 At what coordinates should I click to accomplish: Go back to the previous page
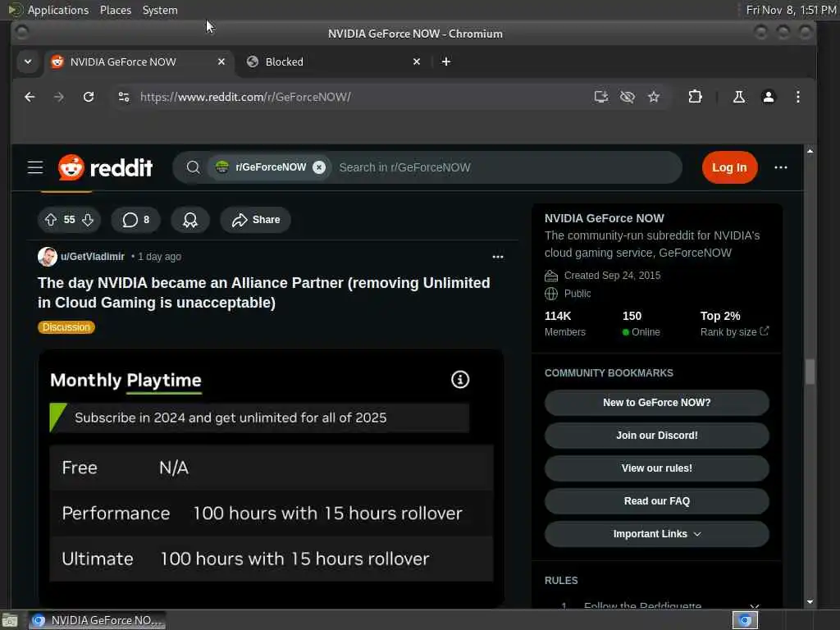coord(30,97)
